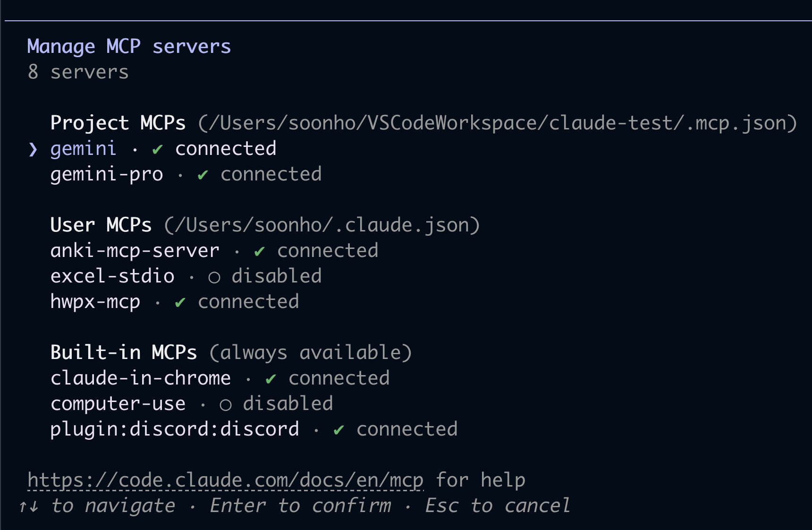Click the Project MCPs section heading
The height and width of the screenshot is (530, 812).
118,123
